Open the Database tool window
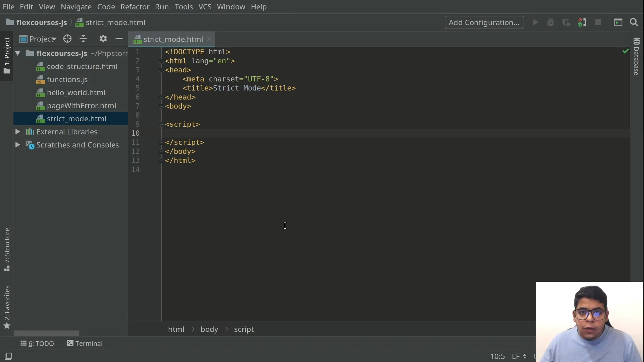The width and height of the screenshot is (644, 362). click(x=637, y=56)
